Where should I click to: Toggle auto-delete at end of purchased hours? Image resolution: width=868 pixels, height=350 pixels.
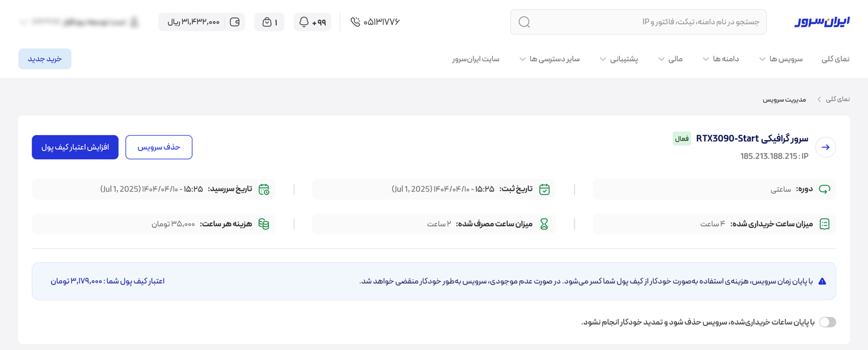828,322
